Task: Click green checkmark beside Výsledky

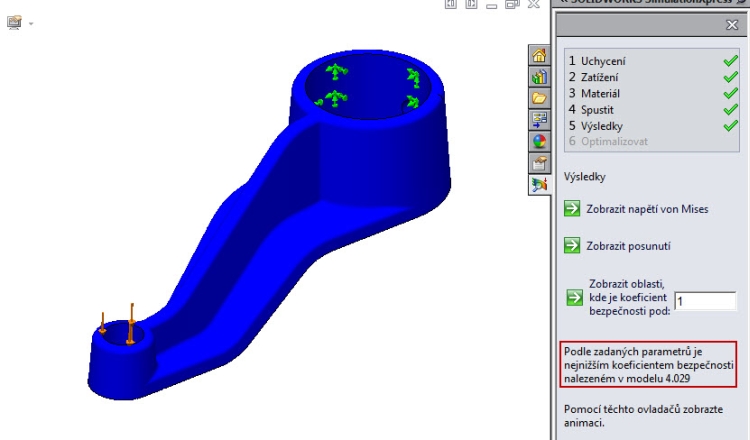Action: (x=730, y=126)
